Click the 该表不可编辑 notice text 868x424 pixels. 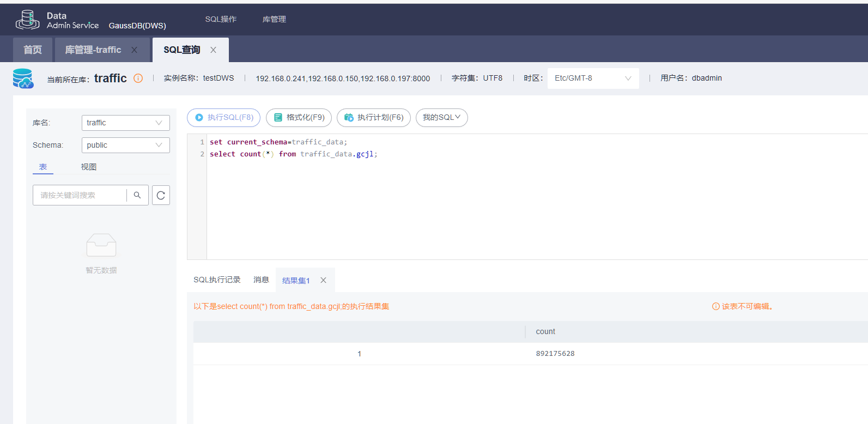click(x=748, y=306)
